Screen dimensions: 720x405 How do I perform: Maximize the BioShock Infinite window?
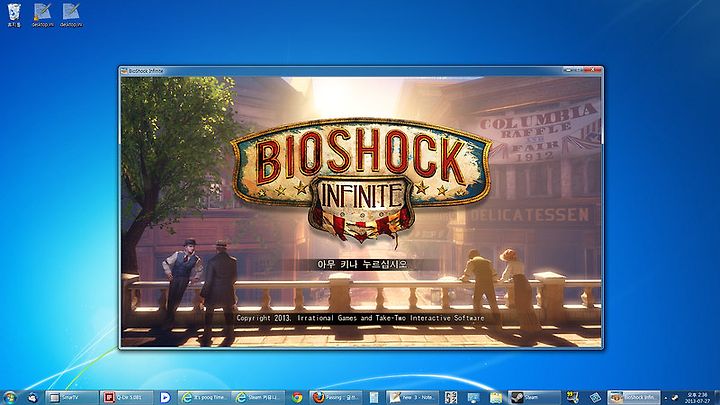pyautogui.click(x=579, y=70)
